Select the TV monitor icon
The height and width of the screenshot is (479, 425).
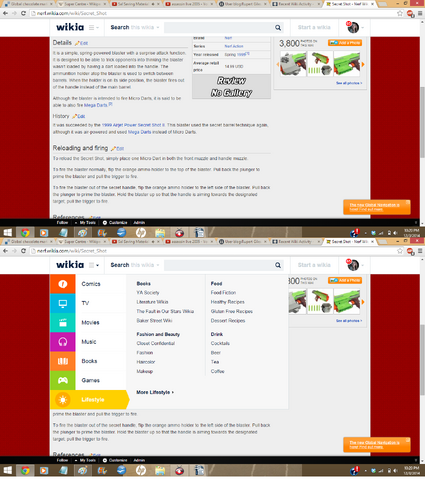63,303
